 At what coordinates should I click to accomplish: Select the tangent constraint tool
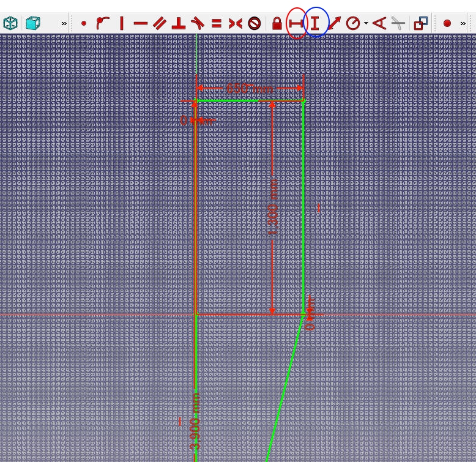[x=198, y=23]
